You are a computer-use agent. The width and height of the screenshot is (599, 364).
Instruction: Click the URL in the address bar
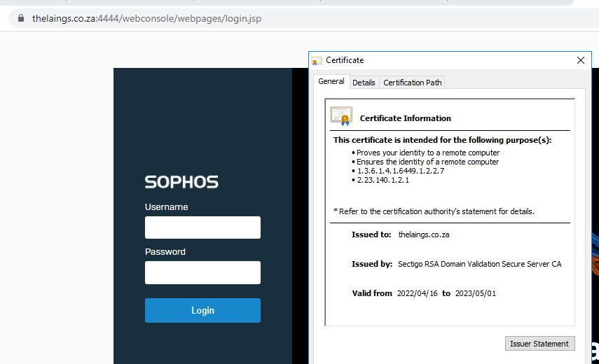click(146, 18)
